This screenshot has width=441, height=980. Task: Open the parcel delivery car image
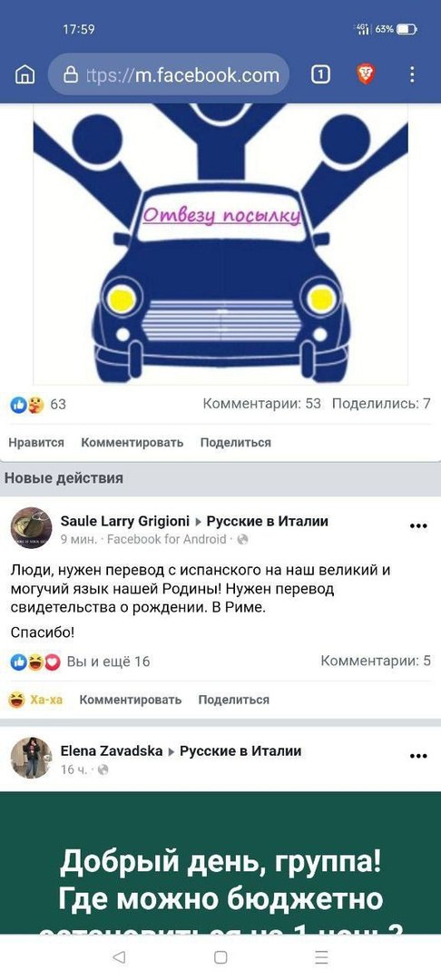[220, 244]
